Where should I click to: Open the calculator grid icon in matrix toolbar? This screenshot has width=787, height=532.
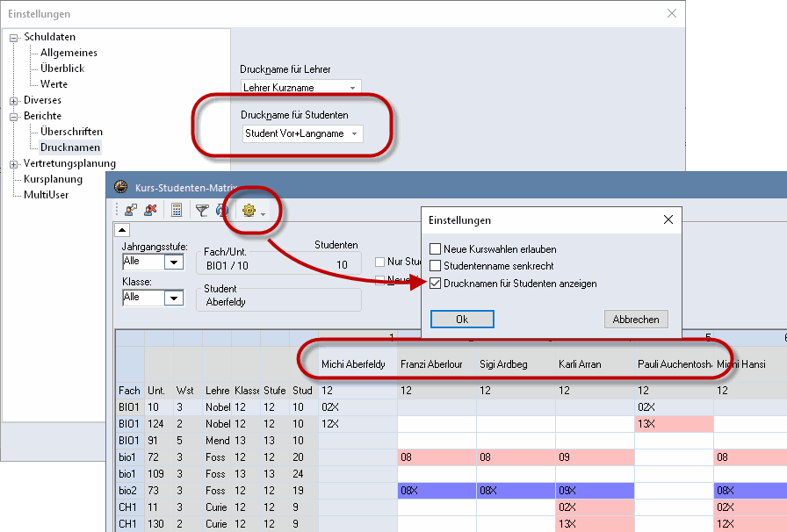tap(177, 211)
